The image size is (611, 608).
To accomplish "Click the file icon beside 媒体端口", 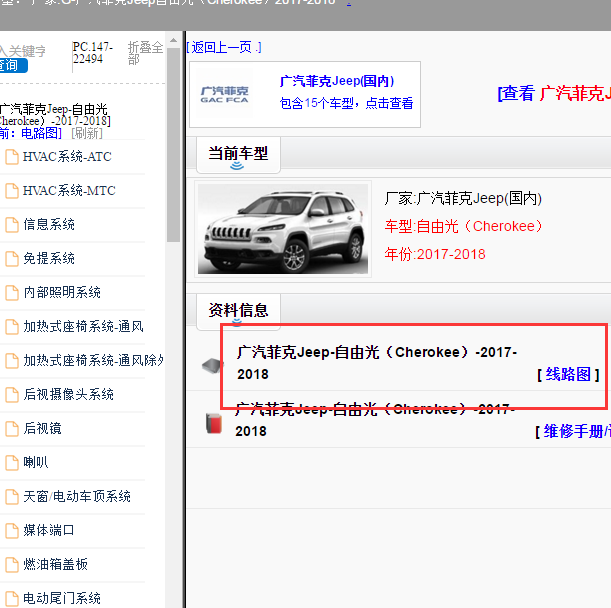I will [12, 530].
